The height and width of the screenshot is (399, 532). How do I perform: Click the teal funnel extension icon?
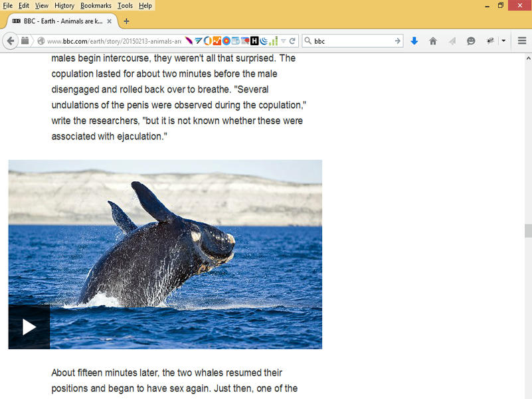[x=199, y=41]
